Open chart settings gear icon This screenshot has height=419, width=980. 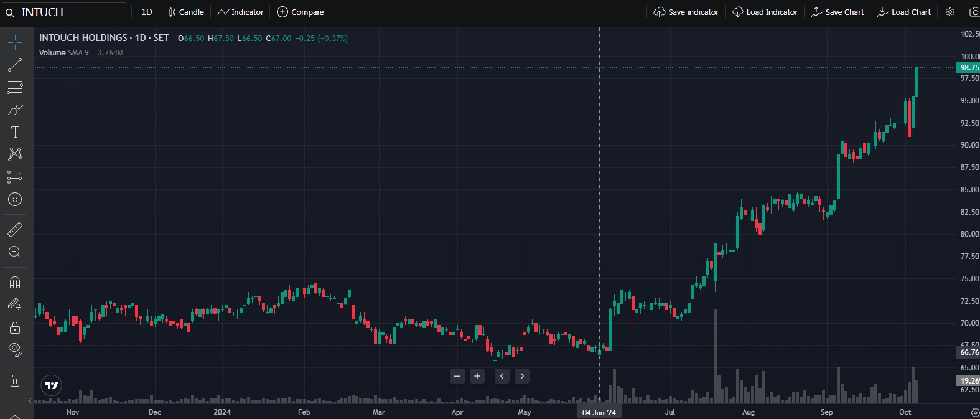click(950, 12)
